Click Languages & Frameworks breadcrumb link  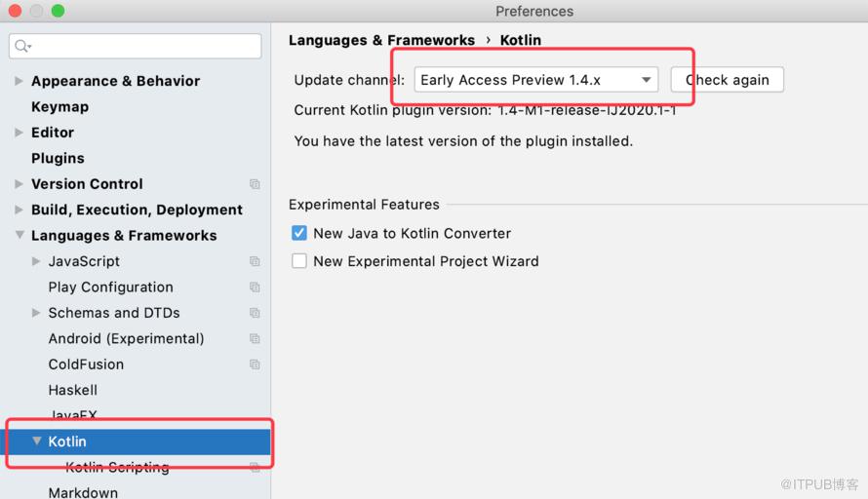pyautogui.click(x=381, y=40)
